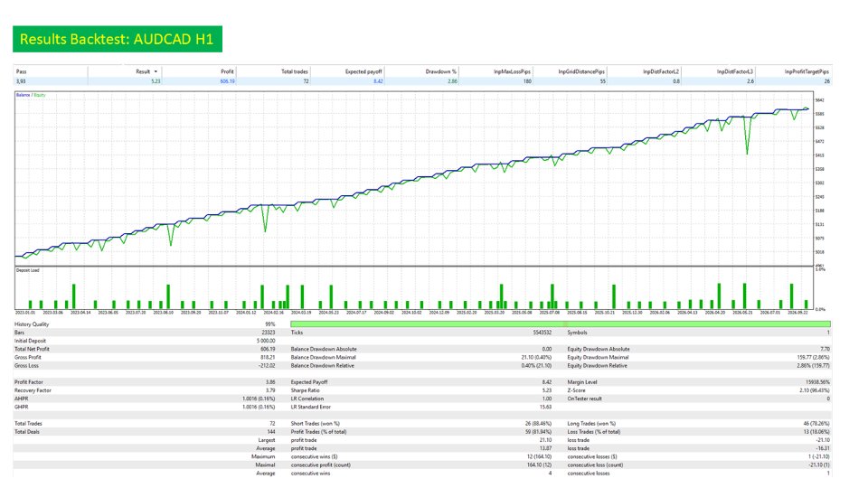868x488 pixels.
Task: Click the Equity legend label on chart
Action: (x=39, y=95)
